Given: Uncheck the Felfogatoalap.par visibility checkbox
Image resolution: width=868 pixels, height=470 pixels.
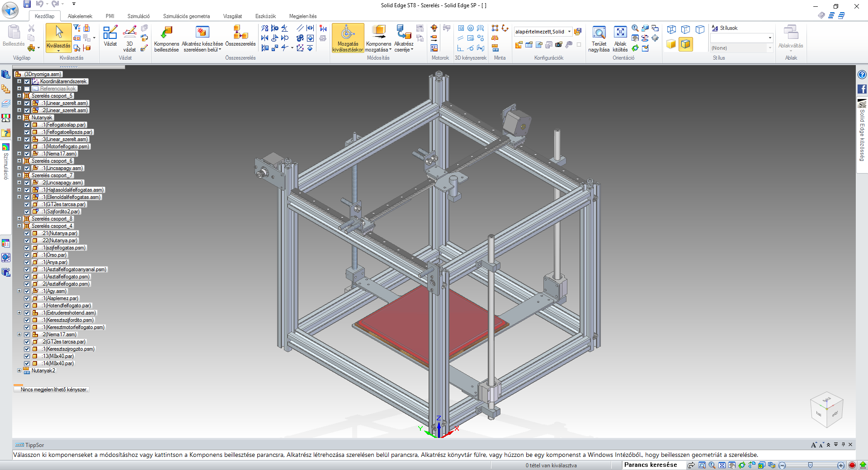Looking at the screenshot, I should point(27,125).
